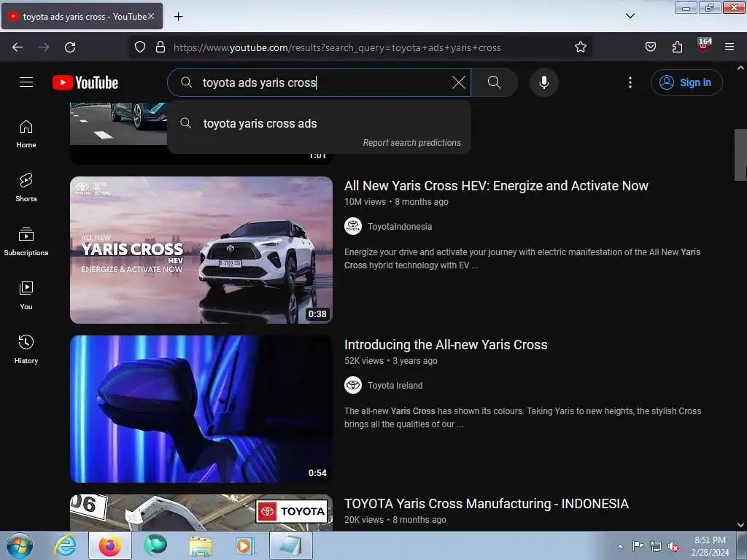Click the scrollbar down arrow

(740, 525)
